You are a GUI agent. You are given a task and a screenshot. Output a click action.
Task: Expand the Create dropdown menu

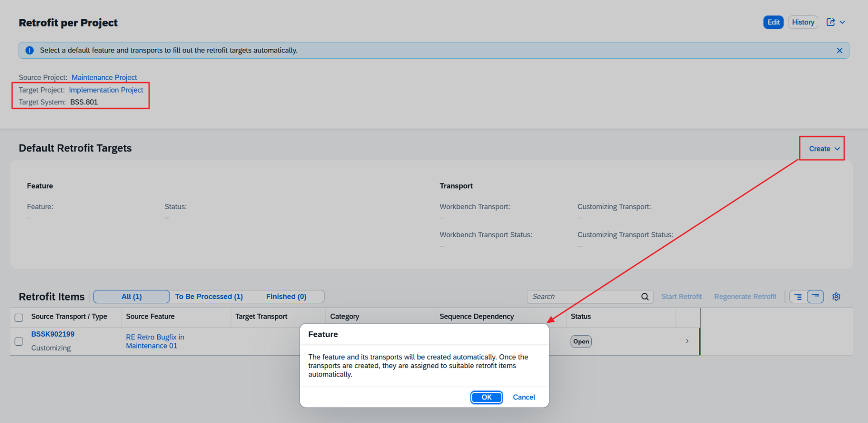coord(824,149)
